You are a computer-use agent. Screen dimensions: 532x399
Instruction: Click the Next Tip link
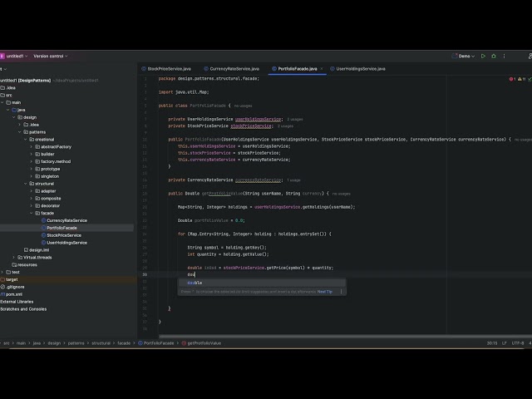tap(324, 292)
